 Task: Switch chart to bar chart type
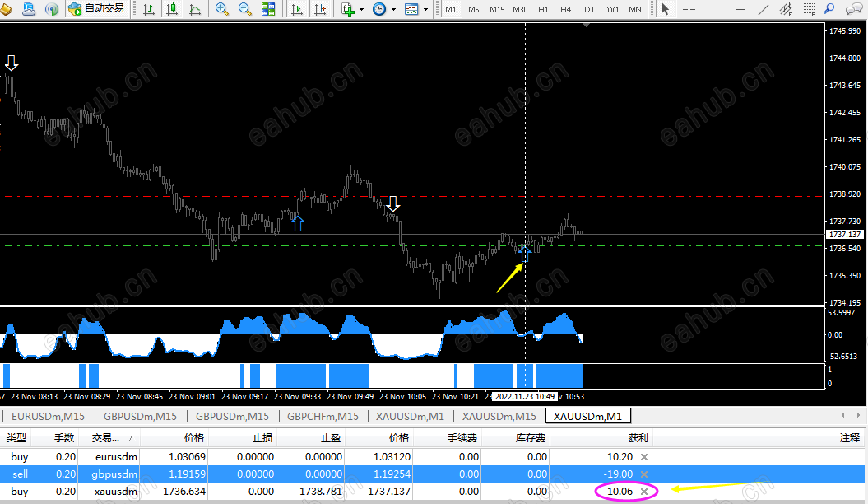149,9
